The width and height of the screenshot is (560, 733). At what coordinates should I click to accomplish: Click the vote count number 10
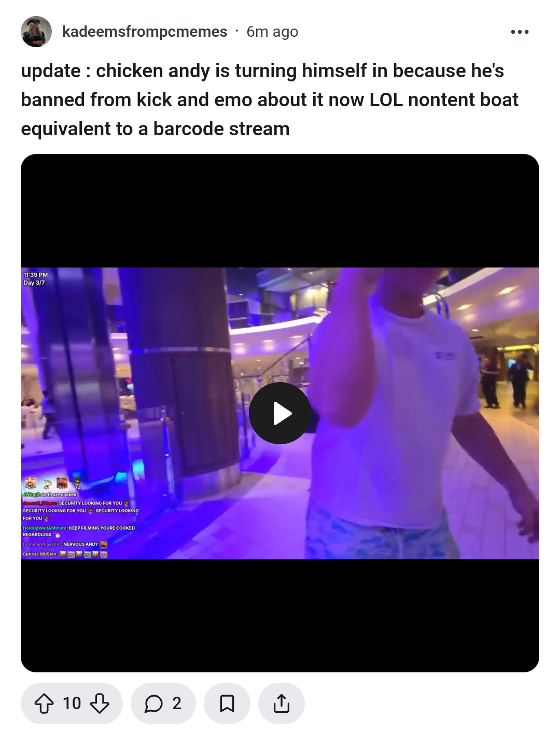72,703
